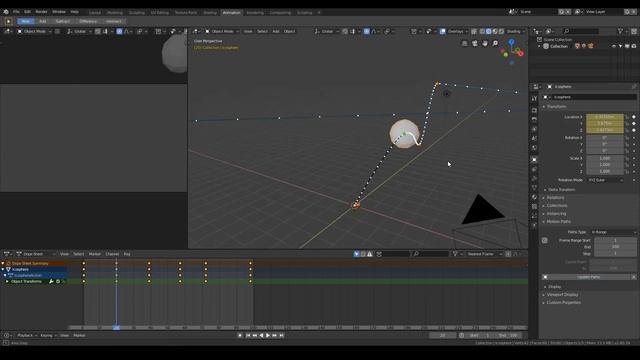Toggle lock on Location X
Viewport: 640px width, 360px height.
[x=627, y=117]
